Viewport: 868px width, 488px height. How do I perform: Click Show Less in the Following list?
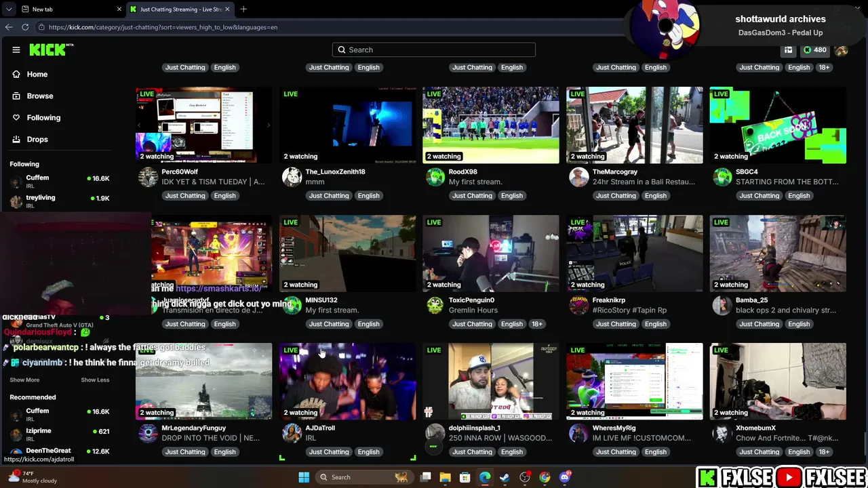[x=95, y=380]
